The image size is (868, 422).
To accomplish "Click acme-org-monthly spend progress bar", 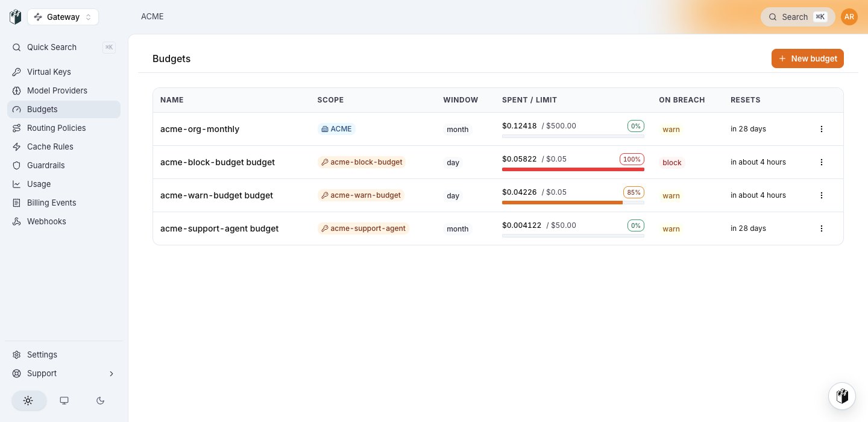I will click(x=573, y=136).
